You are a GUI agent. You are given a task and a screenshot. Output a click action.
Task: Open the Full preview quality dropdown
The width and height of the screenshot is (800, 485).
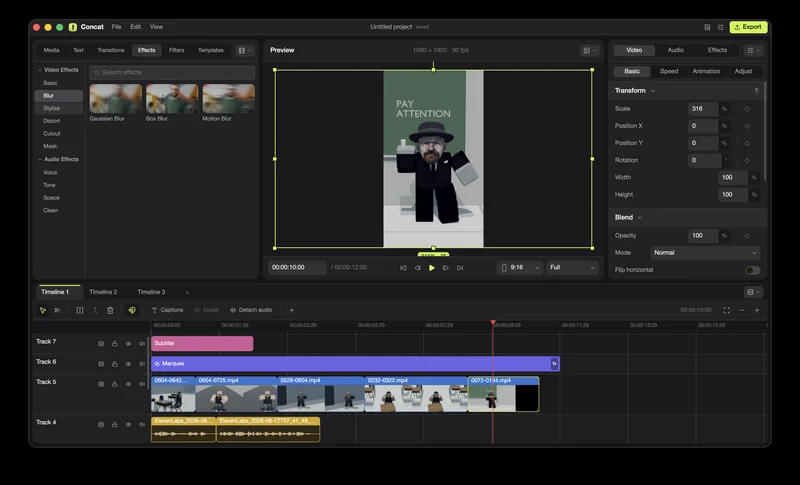click(x=572, y=268)
